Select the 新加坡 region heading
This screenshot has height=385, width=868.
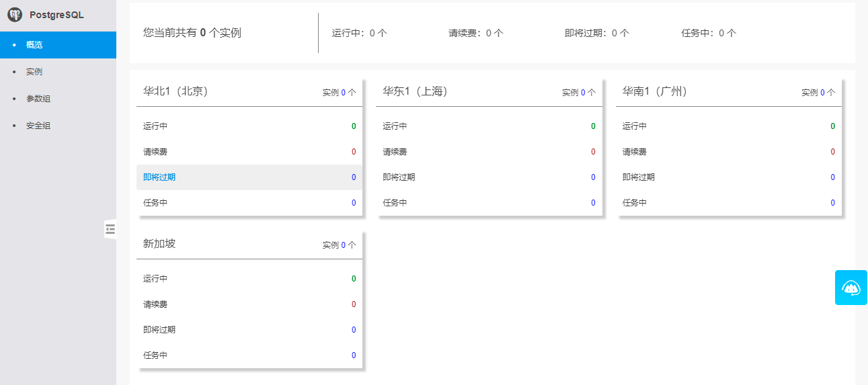click(x=159, y=244)
